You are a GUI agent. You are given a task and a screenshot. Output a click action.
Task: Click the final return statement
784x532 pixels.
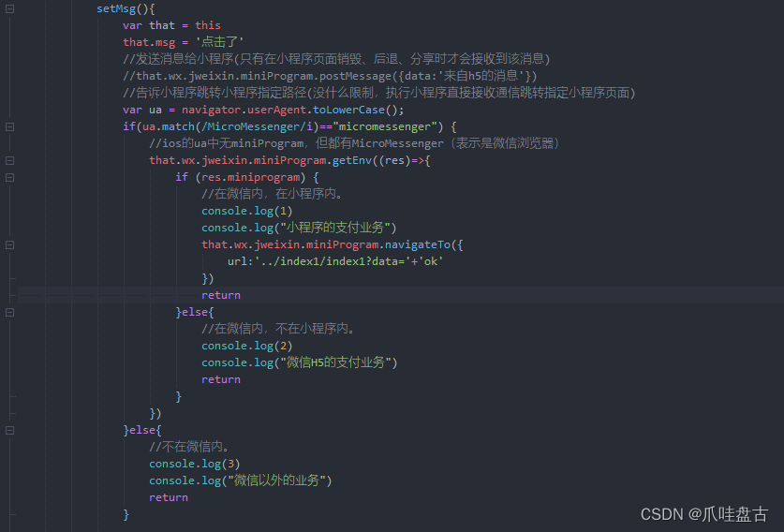pos(169,498)
